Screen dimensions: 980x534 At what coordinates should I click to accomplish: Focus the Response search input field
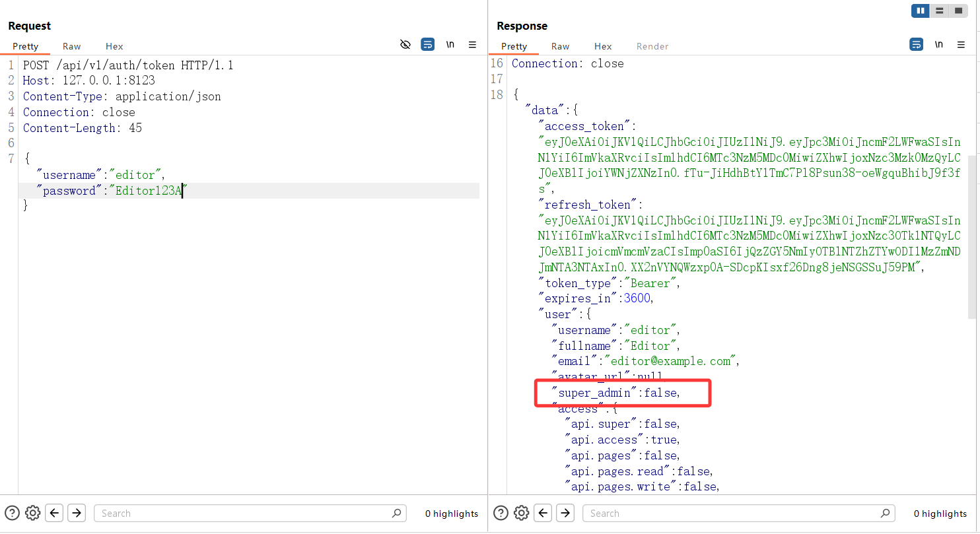738,513
